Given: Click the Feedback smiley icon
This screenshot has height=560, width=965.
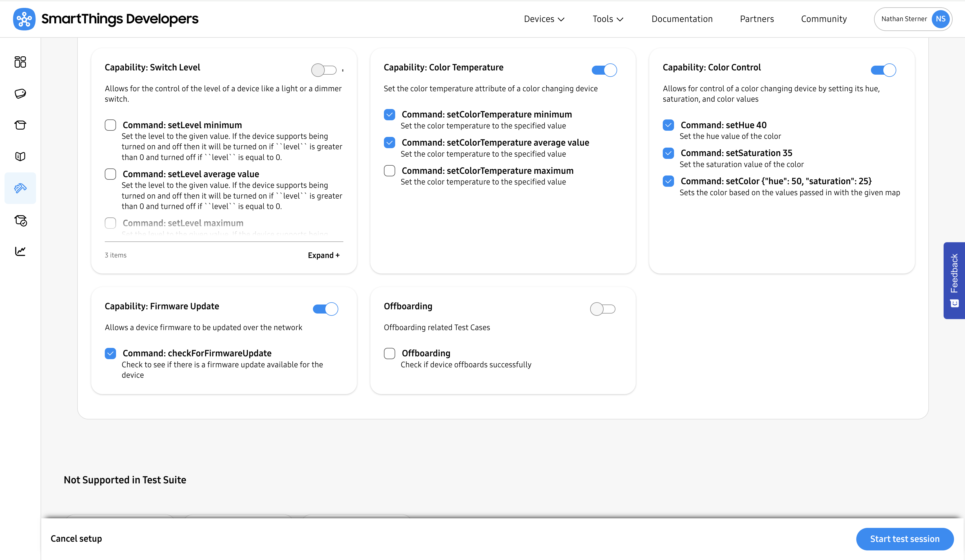Looking at the screenshot, I should (x=954, y=303).
